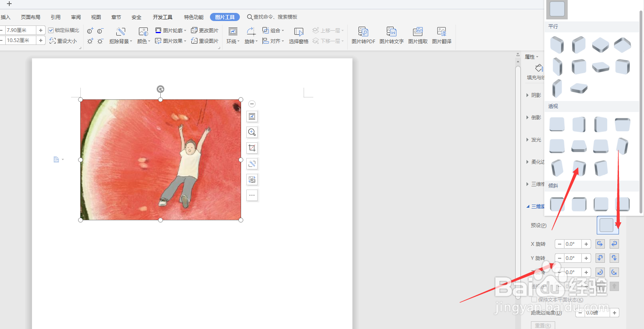The image size is (644, 329).
Task: Increase height 7.90厘米 with plus
Action: [x=41, y=30]
